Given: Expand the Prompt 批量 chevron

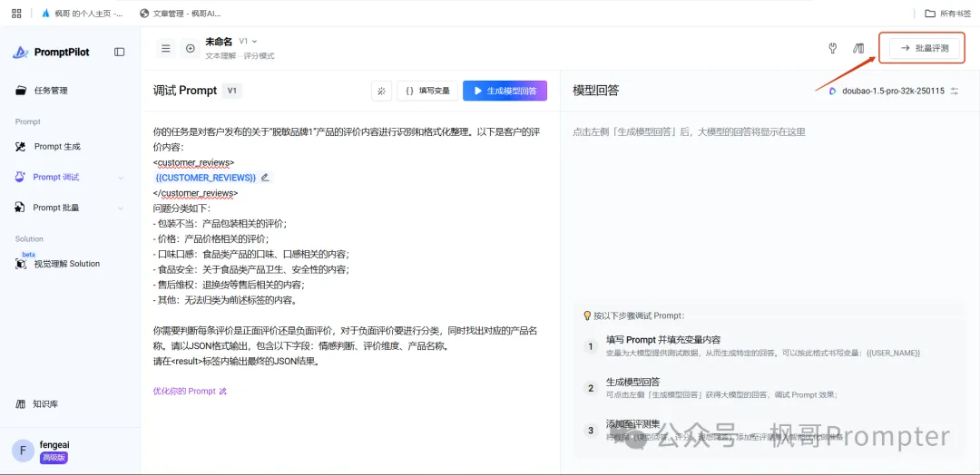Looking at the screenshot, I should coord(121,208).
